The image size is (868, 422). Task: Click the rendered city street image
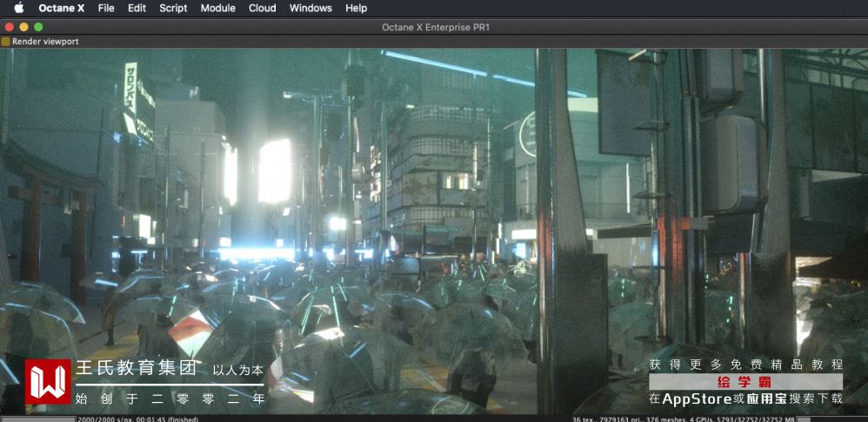[x=434, y=231]
